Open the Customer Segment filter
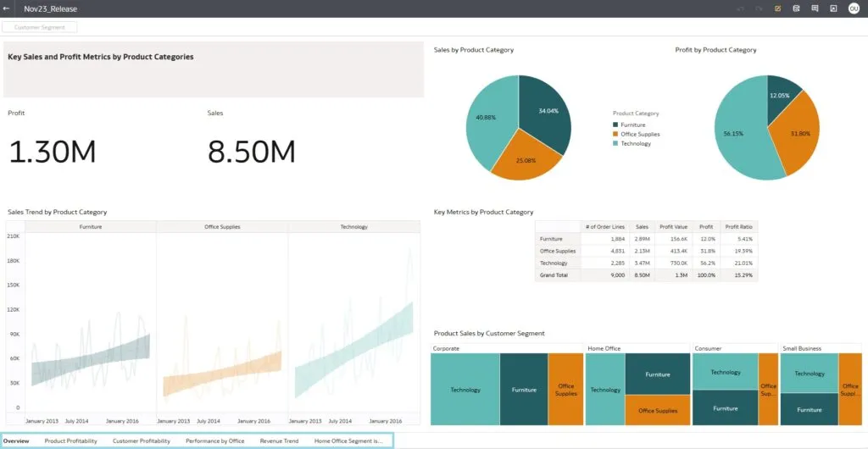The image size is (868, 449). pyautogui.click(x=40, y=27)
